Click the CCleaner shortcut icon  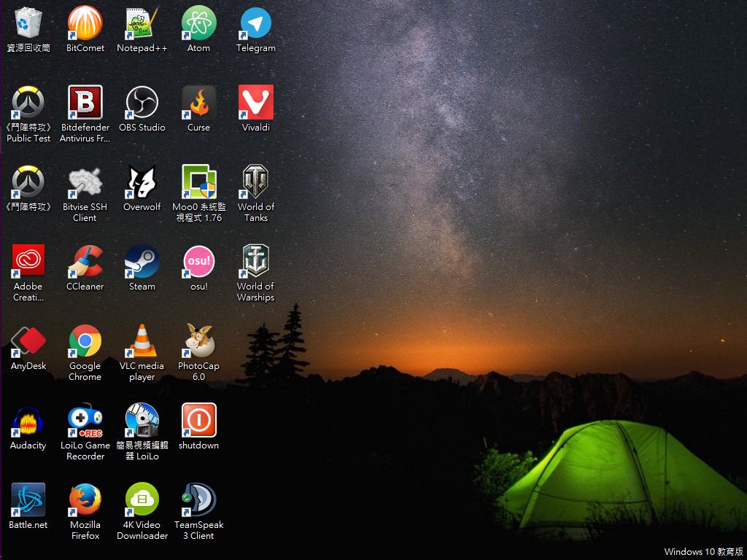[85, 262]
